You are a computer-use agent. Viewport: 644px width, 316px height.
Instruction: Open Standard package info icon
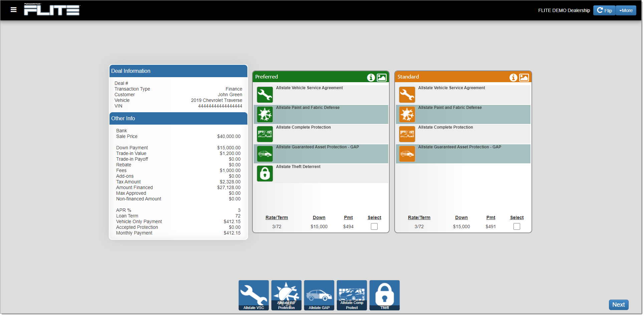pyautogui.click(x=513, y=77)
